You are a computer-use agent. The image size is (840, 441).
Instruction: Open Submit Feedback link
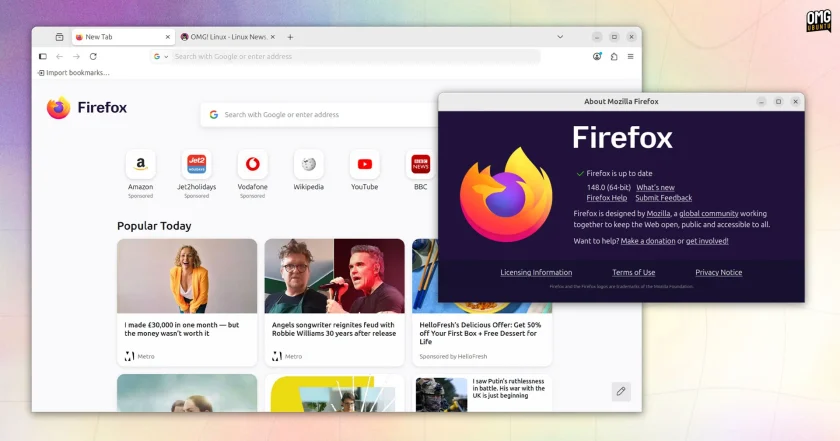click(x=664, y=198)
